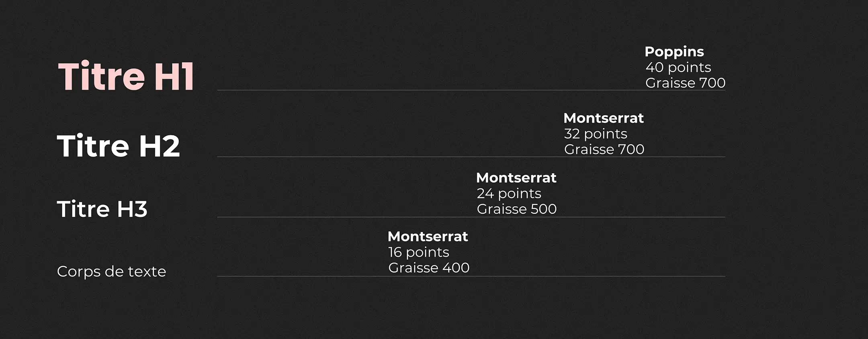
Task: Click the Montserrat label above 16 points
Action: (x=428, y=237)
